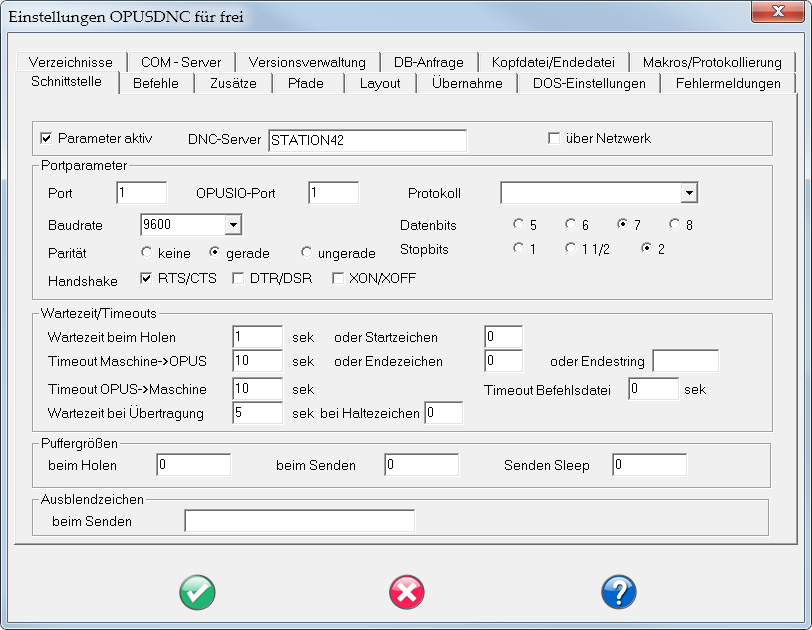This screenshot has height=630, width=812.
Task: Focus the Timeout OPUS->Maschine field
Action: 258,389
